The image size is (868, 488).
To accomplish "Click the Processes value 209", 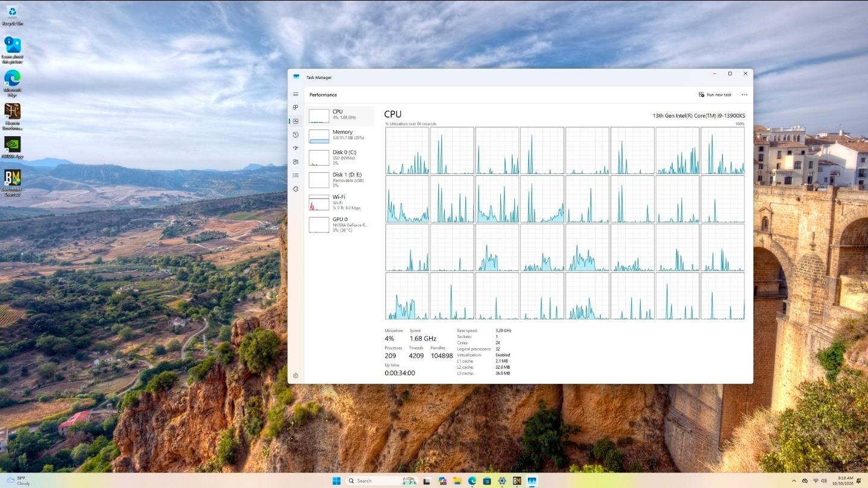I will click(x=391, y=356).
